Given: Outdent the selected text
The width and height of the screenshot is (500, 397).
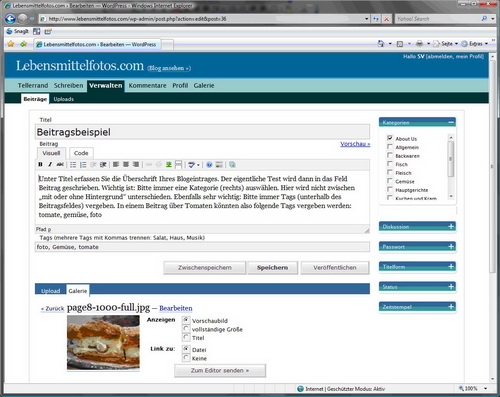Looking at the screenshot, I should 93,165.
